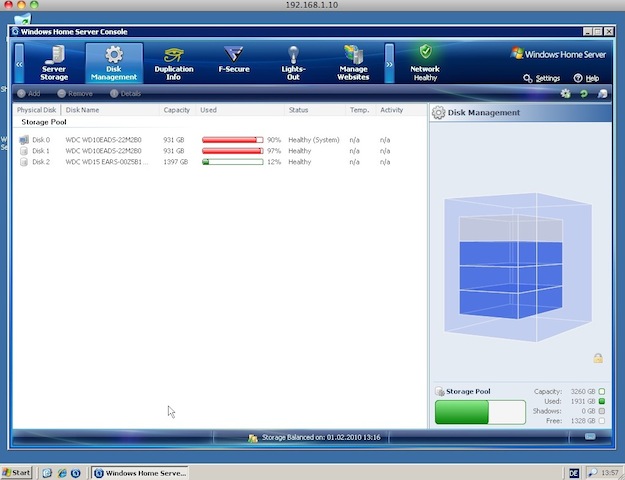This screenshot has height=480, width=625.
Task: Show previous tabs with left chevron
Action: point(19,63)
